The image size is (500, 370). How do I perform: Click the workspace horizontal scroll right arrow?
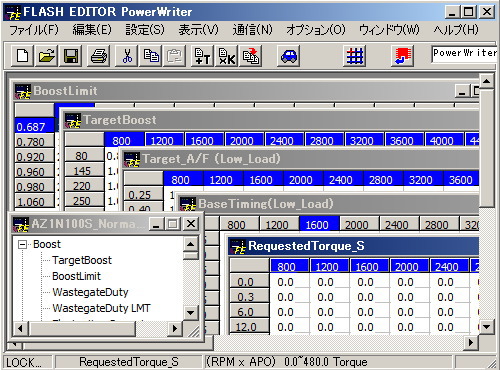[x=471, y=342]
